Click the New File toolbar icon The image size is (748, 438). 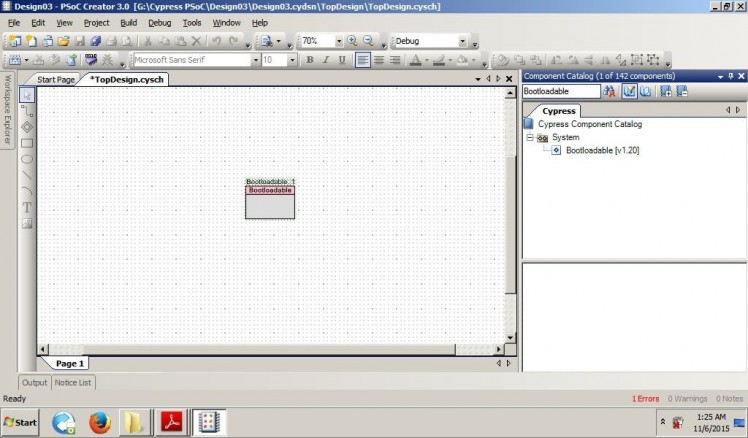click(x=31, y=41)
